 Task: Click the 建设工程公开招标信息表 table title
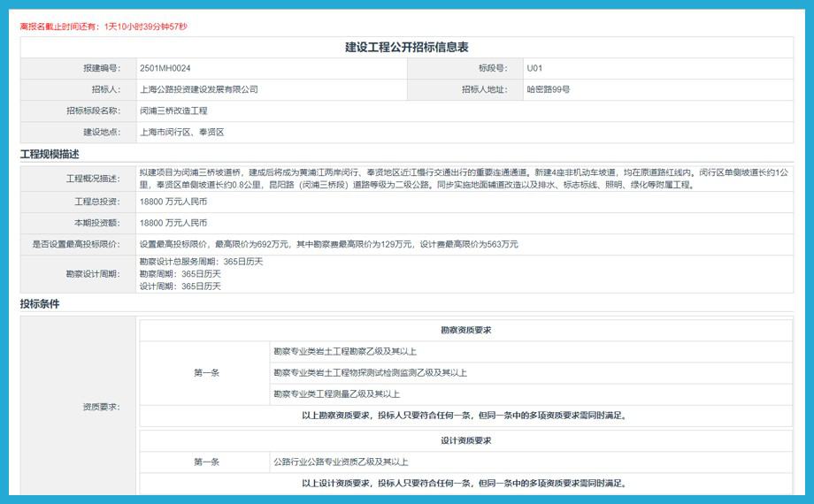coord(406,47)
